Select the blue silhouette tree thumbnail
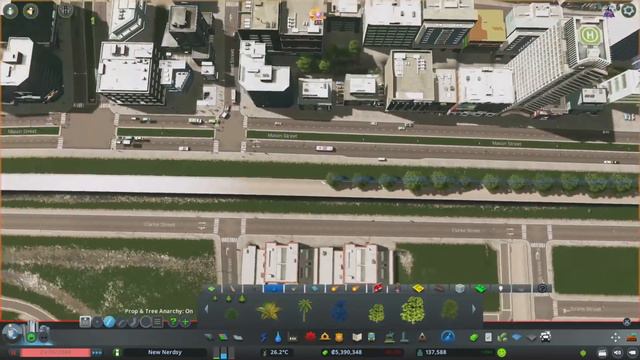The width and height of the screenshot is (640, 360). 339,311
